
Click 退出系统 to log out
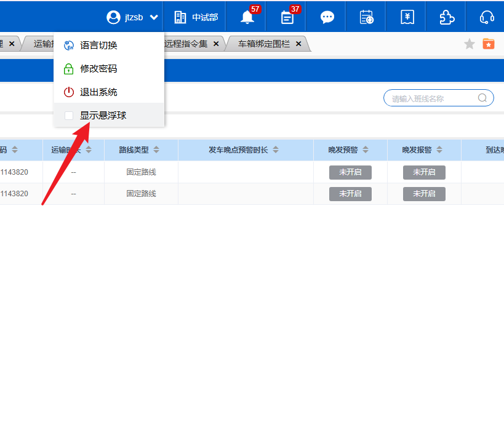pos(98,92)
